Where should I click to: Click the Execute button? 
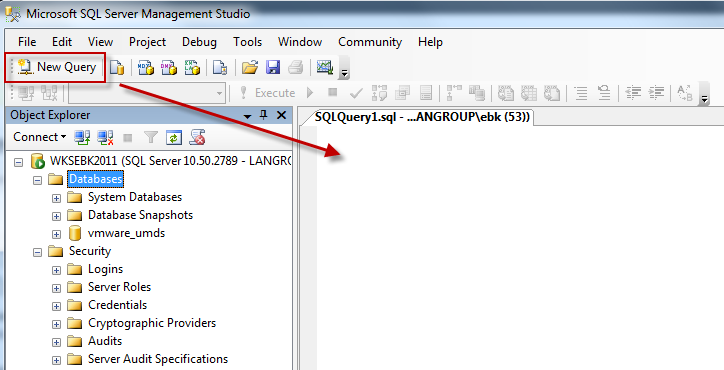(x=267, y=93)
